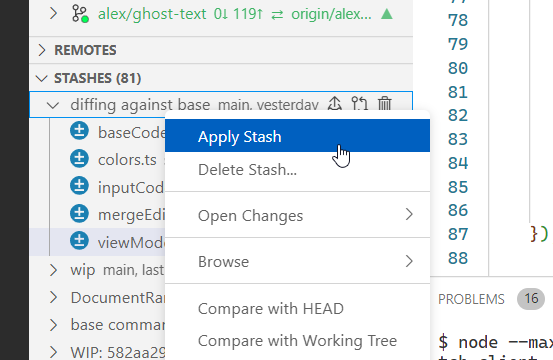Click the compare icon on stash row

[359, 104]
